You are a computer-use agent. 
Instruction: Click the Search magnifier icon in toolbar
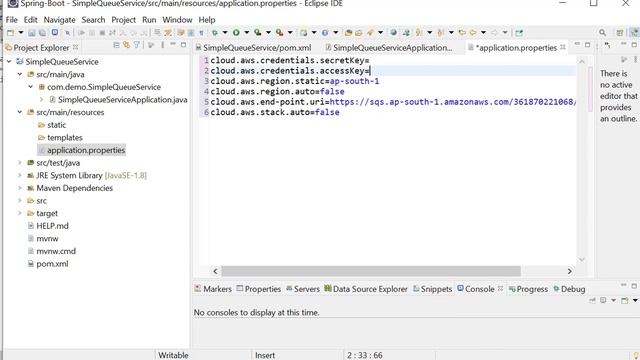click(x=602, y=33)
